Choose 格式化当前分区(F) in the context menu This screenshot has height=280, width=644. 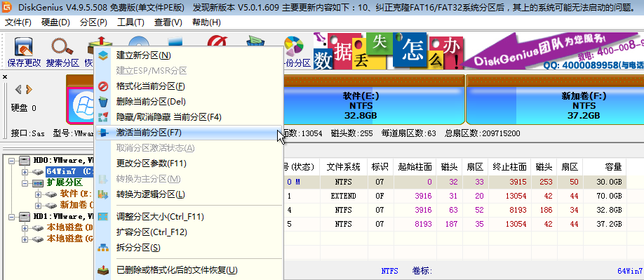pyautogui.click(x=189, y=86)
